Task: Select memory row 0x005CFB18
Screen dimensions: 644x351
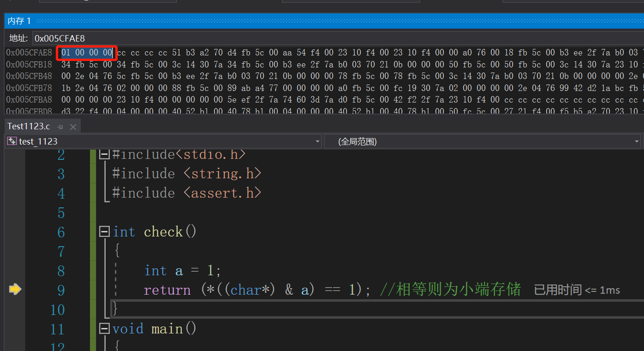Action: [325, 64]
